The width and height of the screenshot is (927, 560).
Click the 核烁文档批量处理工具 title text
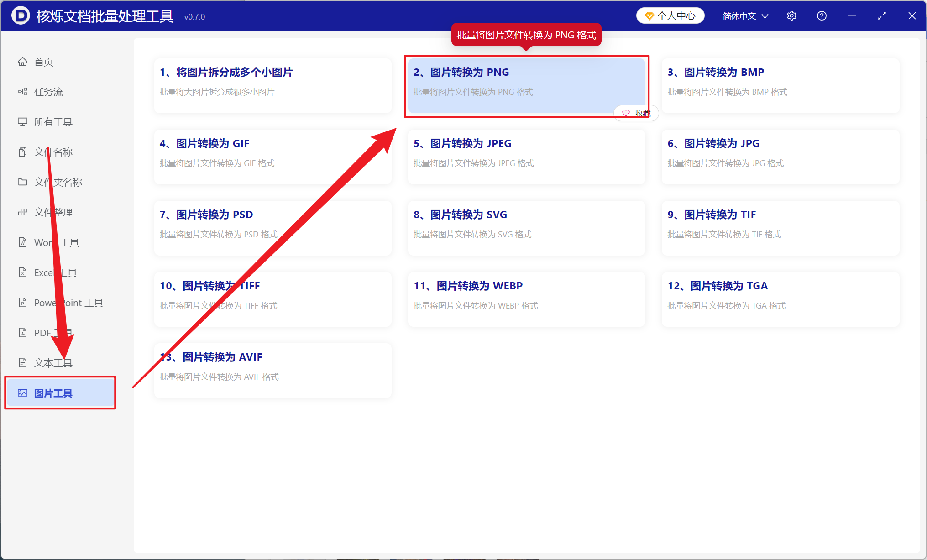pos(105,16)
